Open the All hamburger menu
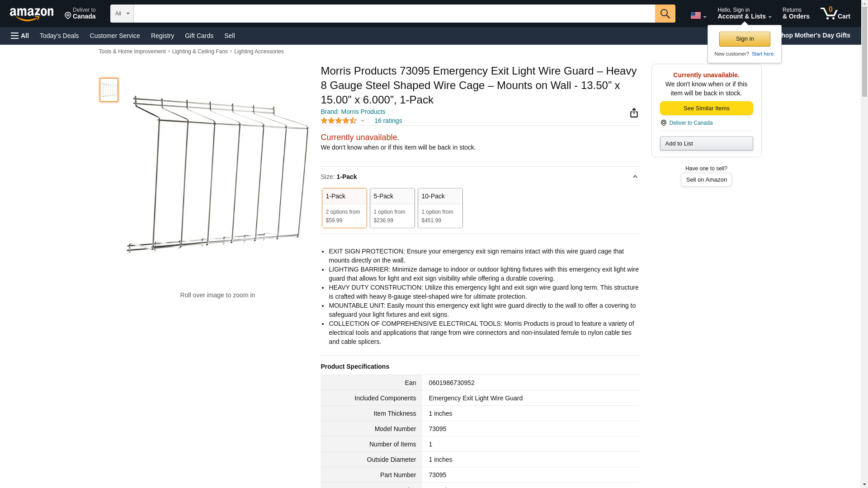Screen dimensions: 868x488 click(20, 36)
